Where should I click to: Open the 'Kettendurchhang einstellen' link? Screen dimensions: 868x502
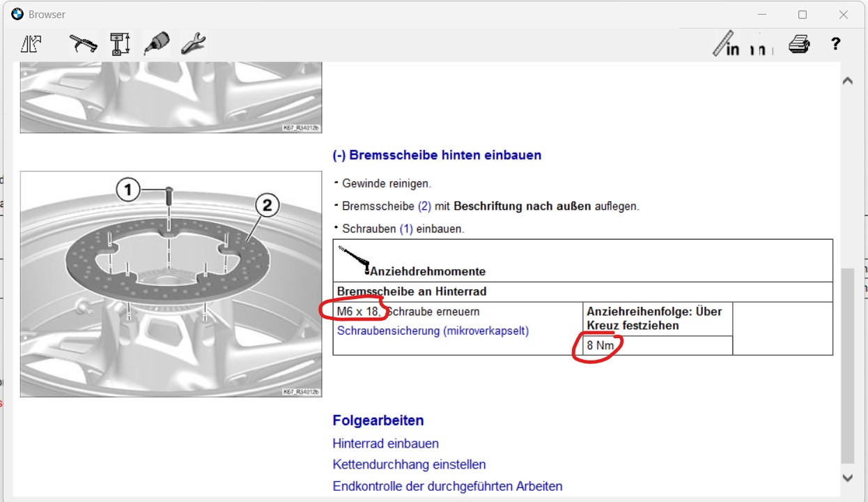(409, 464)
